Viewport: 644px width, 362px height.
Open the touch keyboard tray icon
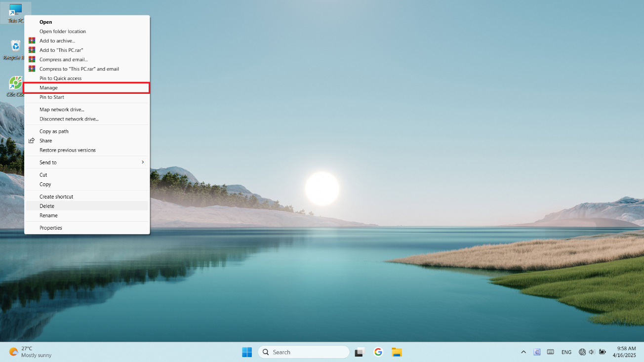pyautogui.click(x=550, y=352)
